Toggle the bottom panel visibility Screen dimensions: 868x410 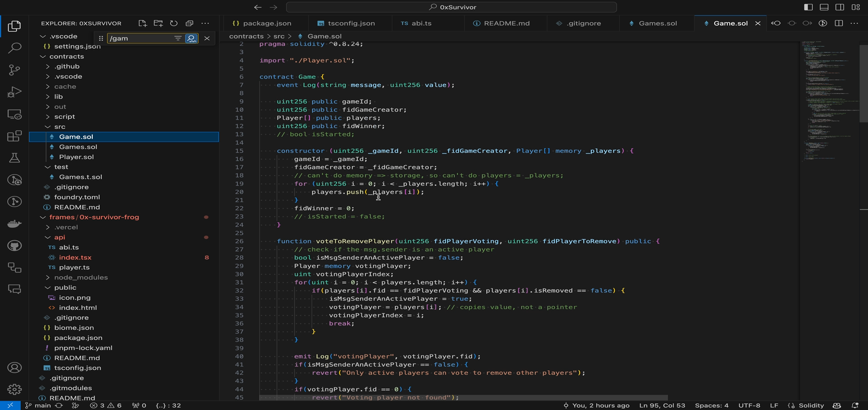coord(824,7)
